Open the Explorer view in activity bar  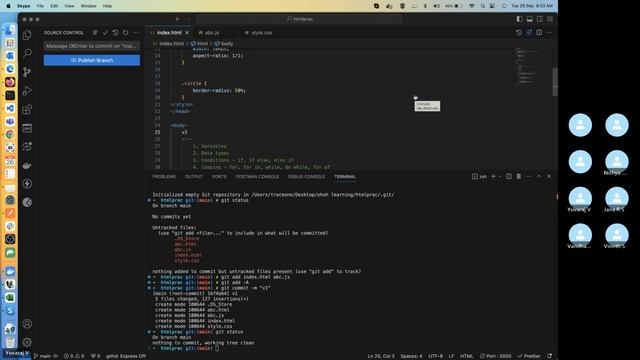point(27,35)
